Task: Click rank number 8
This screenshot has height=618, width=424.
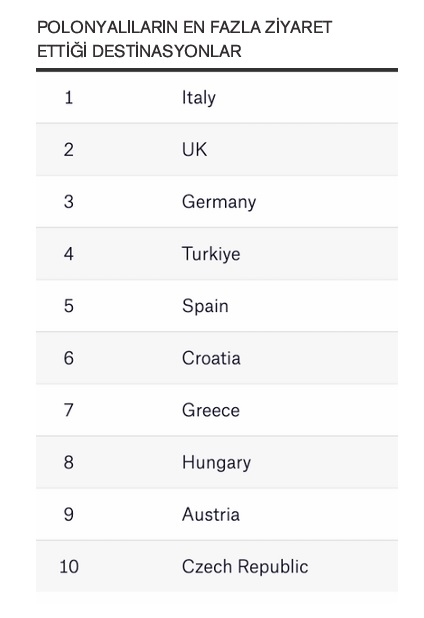Action: pyautogui.click(x=69, y=462)
